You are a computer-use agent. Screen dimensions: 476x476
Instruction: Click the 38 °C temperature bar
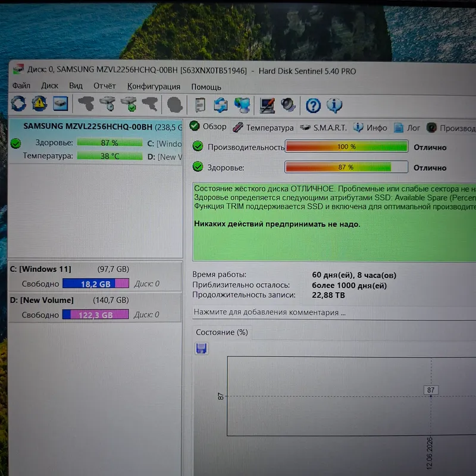coord(109,156)
